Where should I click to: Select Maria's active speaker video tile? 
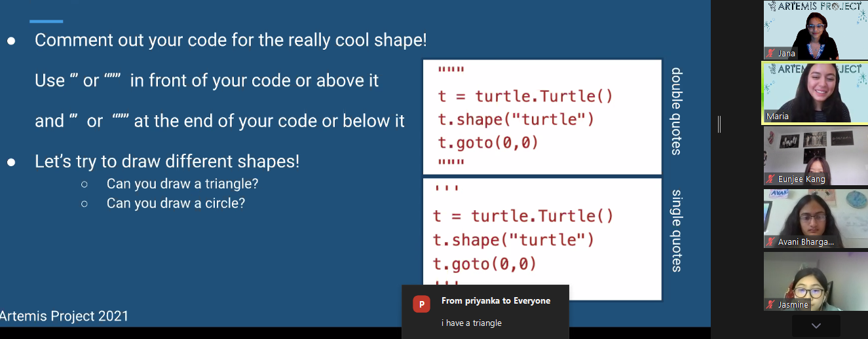click(x=816, y=92)
